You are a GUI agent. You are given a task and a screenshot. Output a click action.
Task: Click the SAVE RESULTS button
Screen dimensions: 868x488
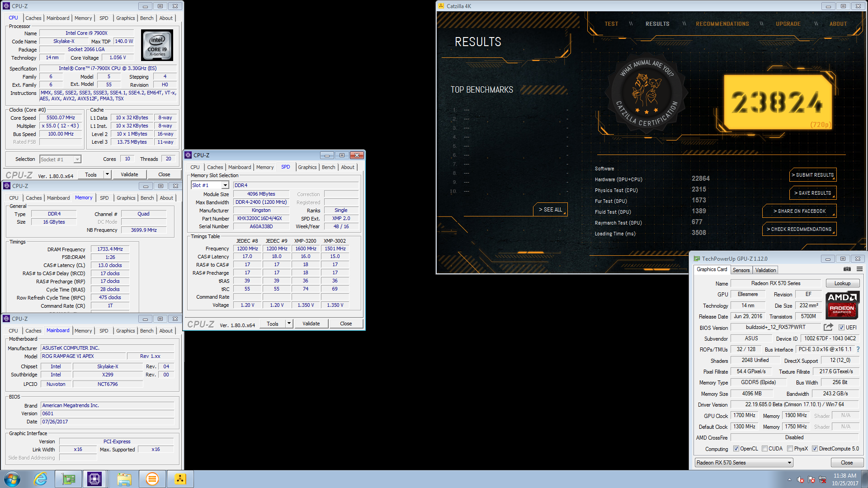813,193
